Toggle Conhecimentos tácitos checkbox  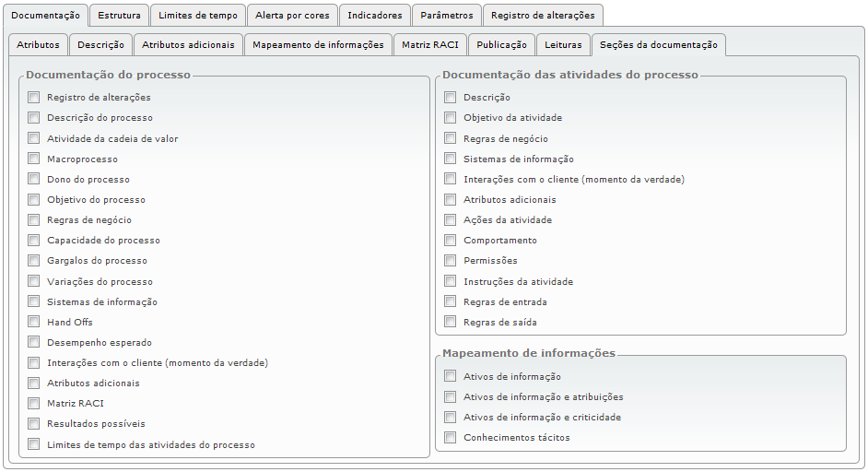(x=450, y=438)
